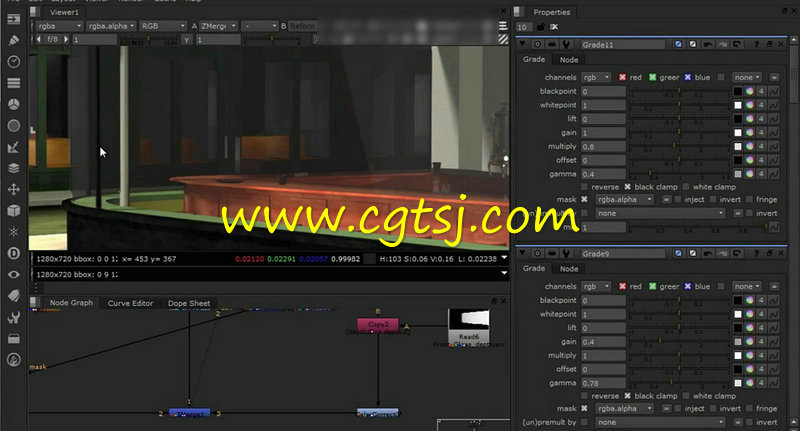Open Grade11 mask rgba.alpha dropdown

624,199
